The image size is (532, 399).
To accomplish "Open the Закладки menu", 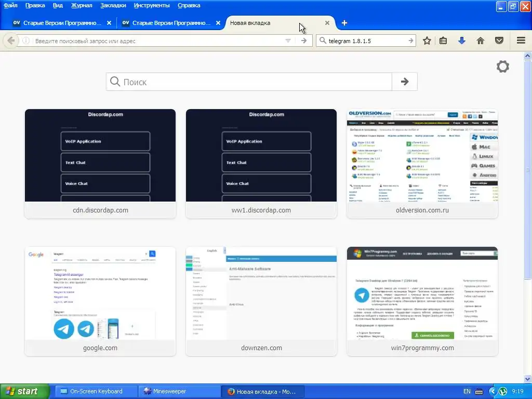I will pyautogui.click(x=113, y=5).
